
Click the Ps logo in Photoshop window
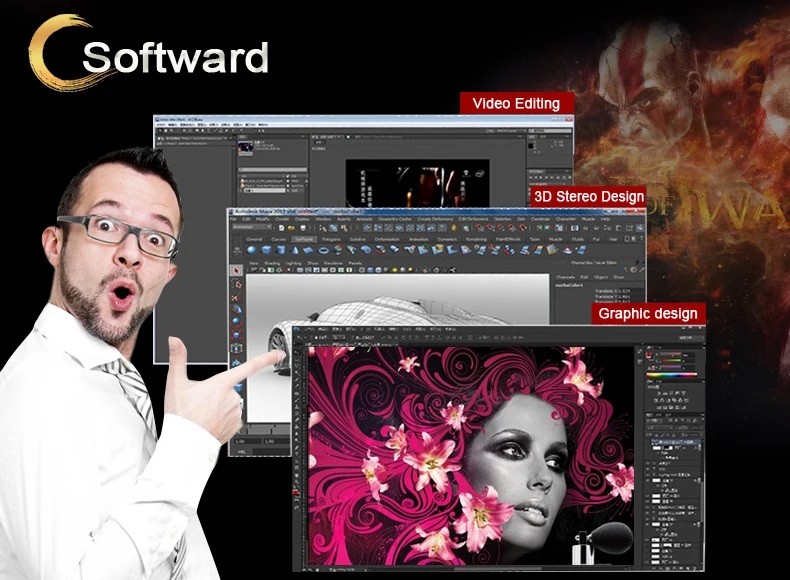[x=297, y=329]
